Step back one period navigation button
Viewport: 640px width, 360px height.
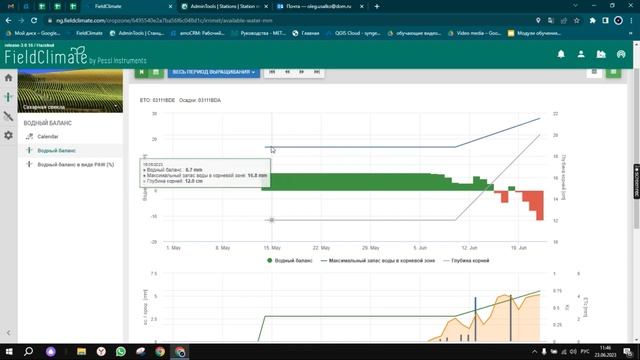click(287, 72)
